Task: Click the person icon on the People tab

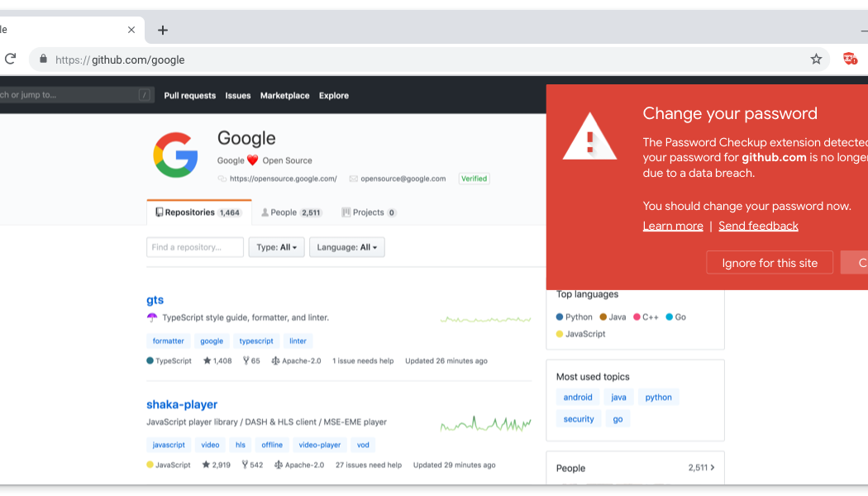Action: (x=263, y=212)
